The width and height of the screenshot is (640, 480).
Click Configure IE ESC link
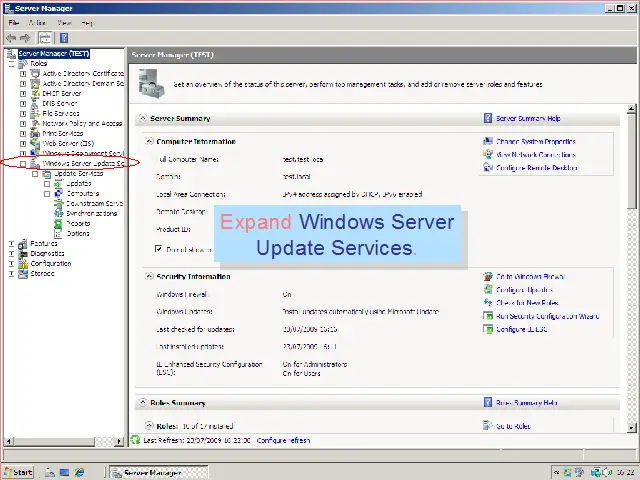pyautogui.click(x=522, y=329)
